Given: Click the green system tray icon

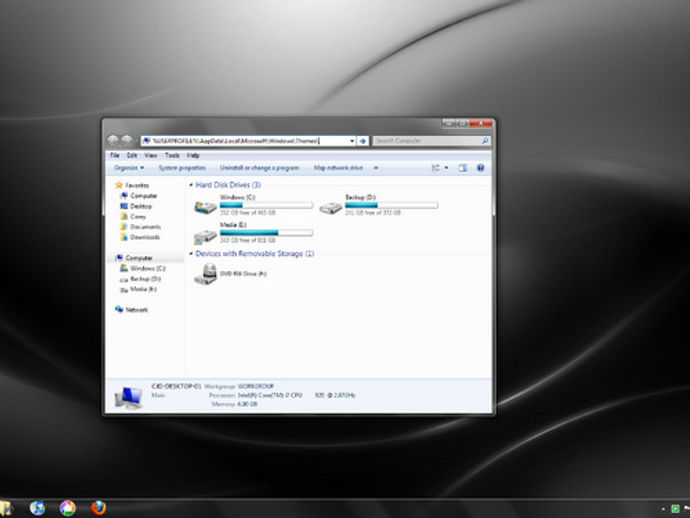Looking at the screenshot, I should click(675, 509).
